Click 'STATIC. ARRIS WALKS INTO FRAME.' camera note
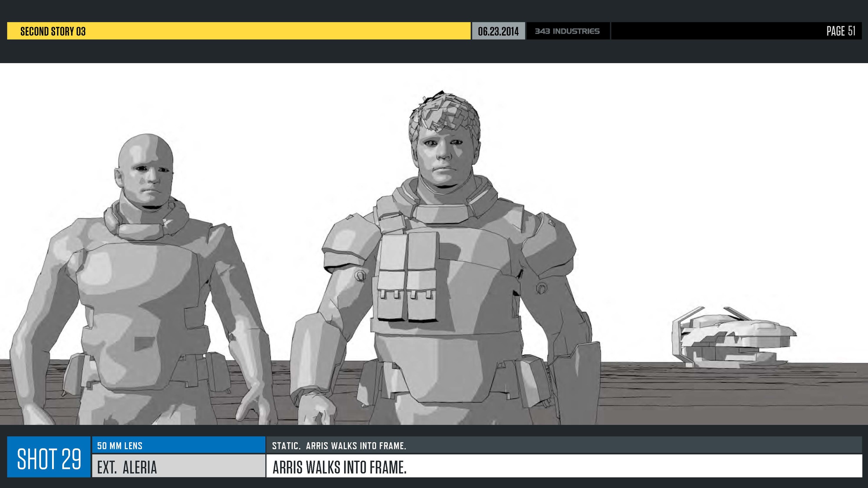Screen dimensions: 868x488 [x=339, y=446]
